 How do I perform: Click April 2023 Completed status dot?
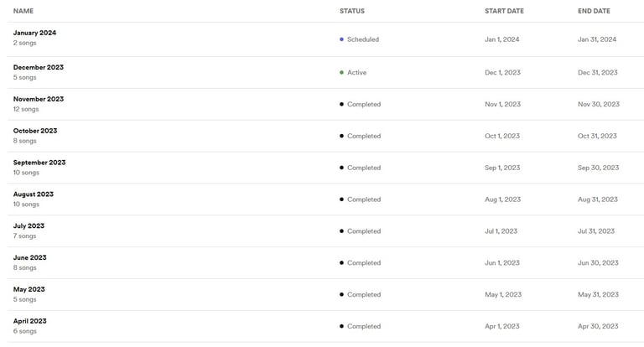pyautogui.click(x=341, y=326)
